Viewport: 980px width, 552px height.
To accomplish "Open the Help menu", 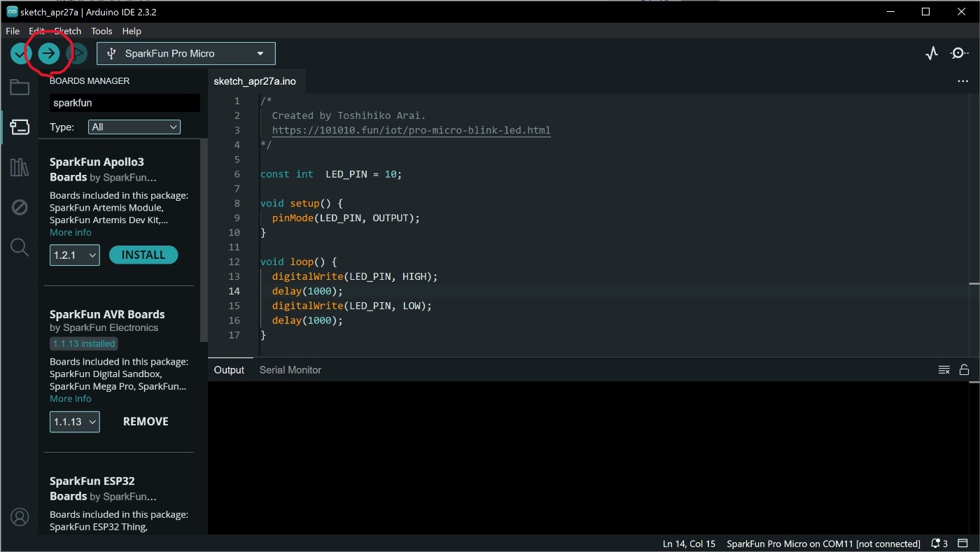I will [x=132, y=31].
